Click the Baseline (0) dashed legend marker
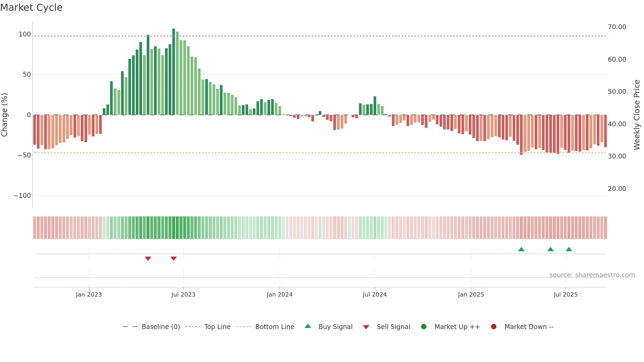The image size is (644, 362). point(130,327)
